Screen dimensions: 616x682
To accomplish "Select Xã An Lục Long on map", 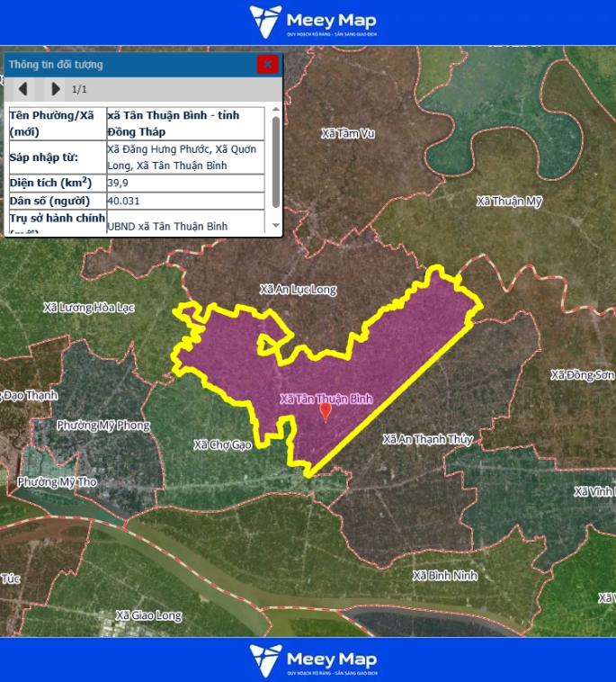I will (x=298, y=290).
